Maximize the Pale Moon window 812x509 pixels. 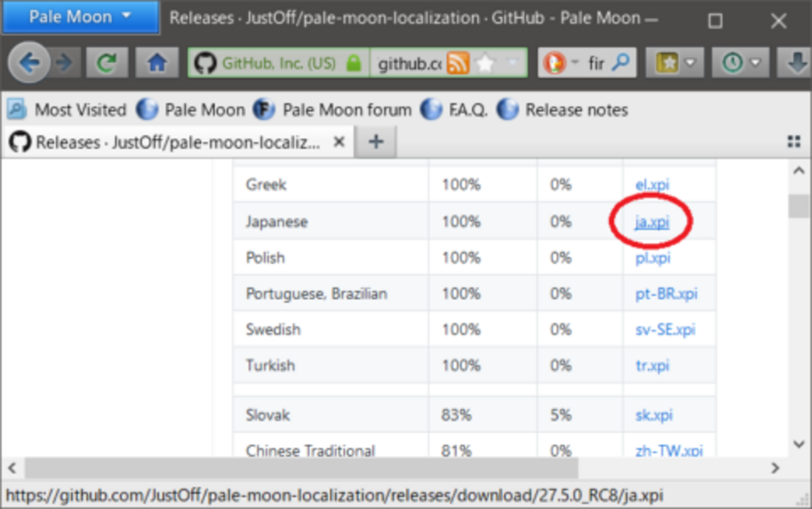pyautogui.click(x=715, y=21)
